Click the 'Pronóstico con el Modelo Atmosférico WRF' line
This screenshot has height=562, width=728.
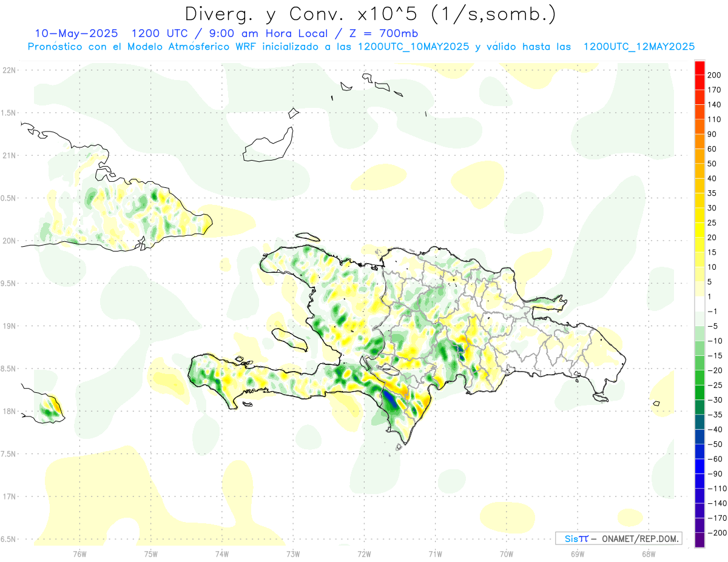[143, 47]
